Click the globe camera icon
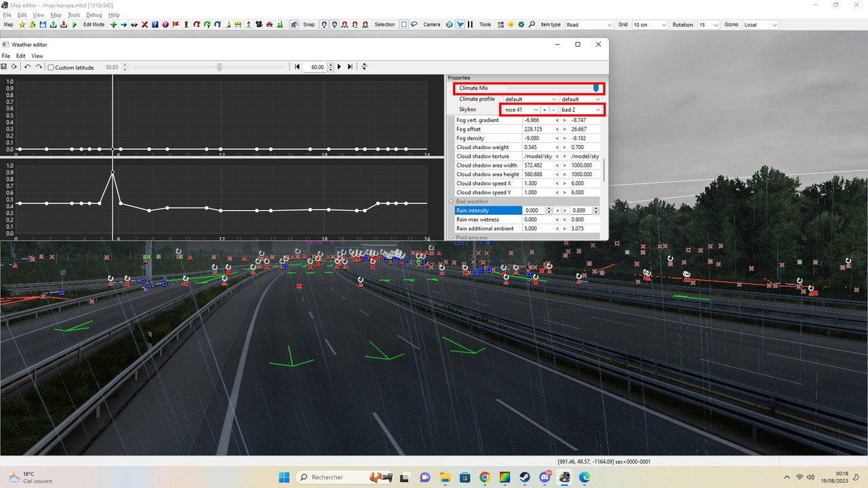This screenshot has width=868, height=488. 449,24
